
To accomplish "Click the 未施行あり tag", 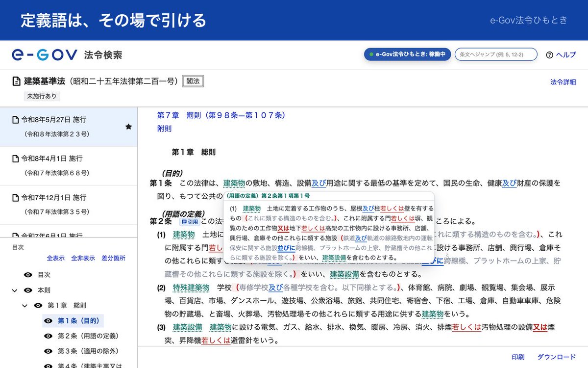I will point(42,96).
